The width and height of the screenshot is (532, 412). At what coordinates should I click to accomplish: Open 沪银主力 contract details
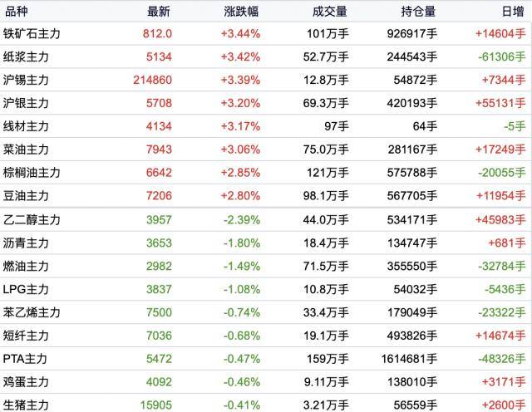coord(266,103)
